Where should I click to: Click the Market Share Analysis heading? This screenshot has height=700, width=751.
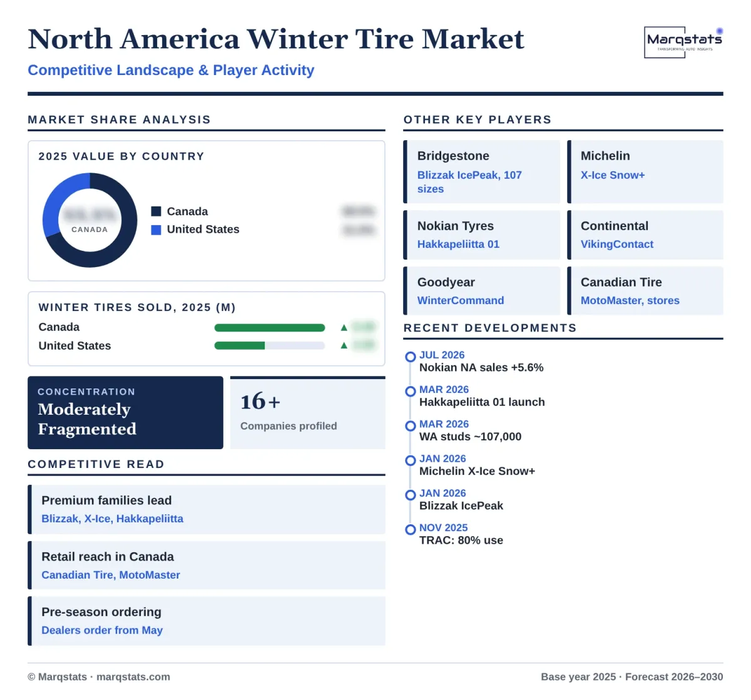(120, 119)
